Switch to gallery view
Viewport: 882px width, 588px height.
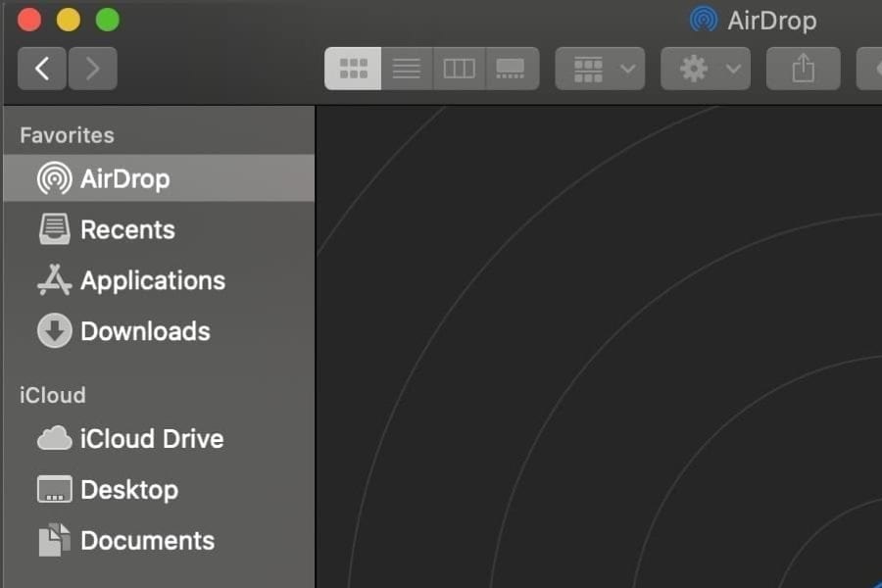512,68
